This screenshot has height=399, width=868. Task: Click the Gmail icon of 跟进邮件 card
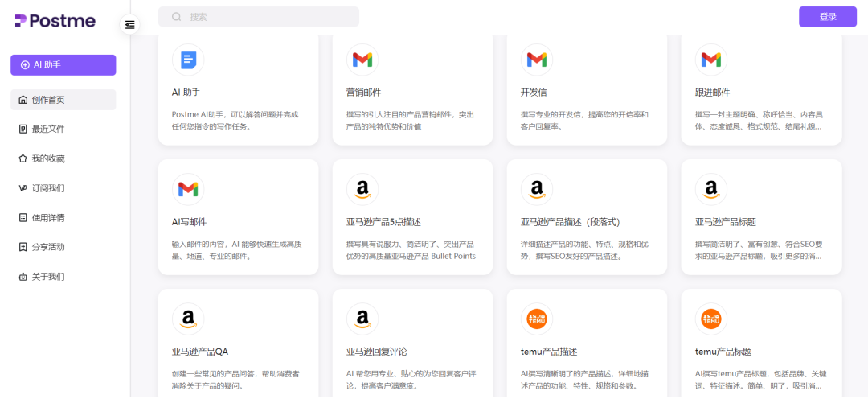pyautogui.click(x=711, y=60)
